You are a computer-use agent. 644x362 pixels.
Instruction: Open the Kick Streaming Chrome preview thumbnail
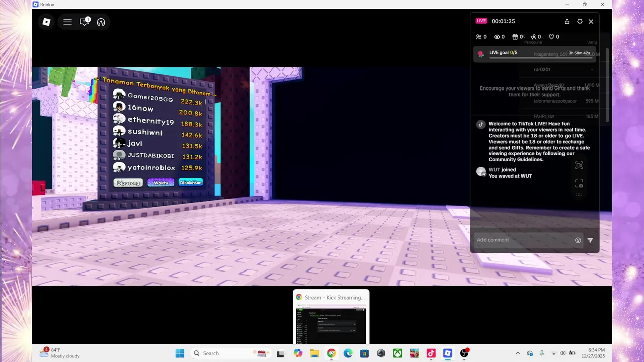[331, 317]
